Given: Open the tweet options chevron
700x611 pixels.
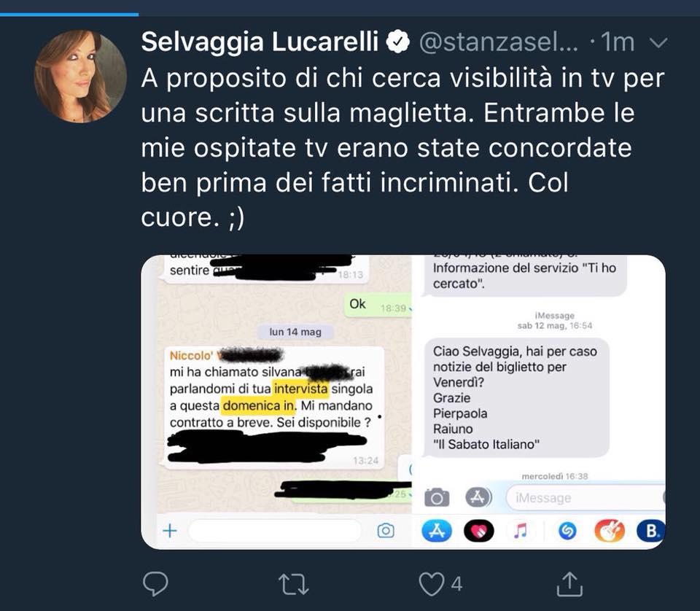Looking at the screenshot, I should (x=658, y=42).
